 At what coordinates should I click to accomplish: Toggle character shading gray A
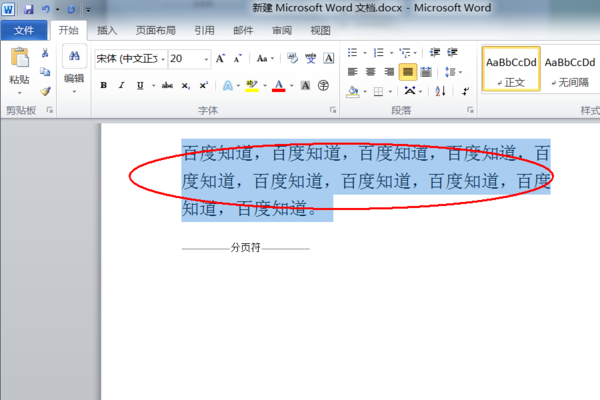[305, 85]
